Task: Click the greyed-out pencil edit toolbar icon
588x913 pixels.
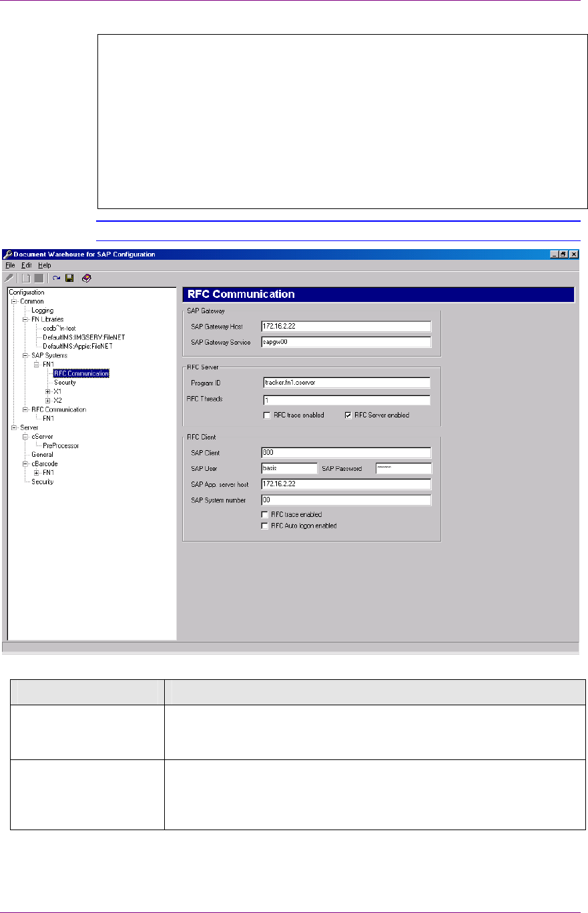Action: tap(9, 278)
